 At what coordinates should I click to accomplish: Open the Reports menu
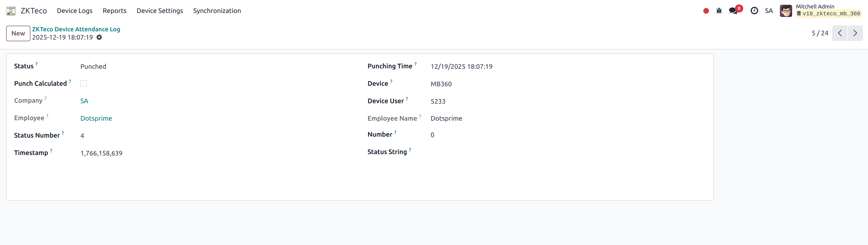pos(115,10)
